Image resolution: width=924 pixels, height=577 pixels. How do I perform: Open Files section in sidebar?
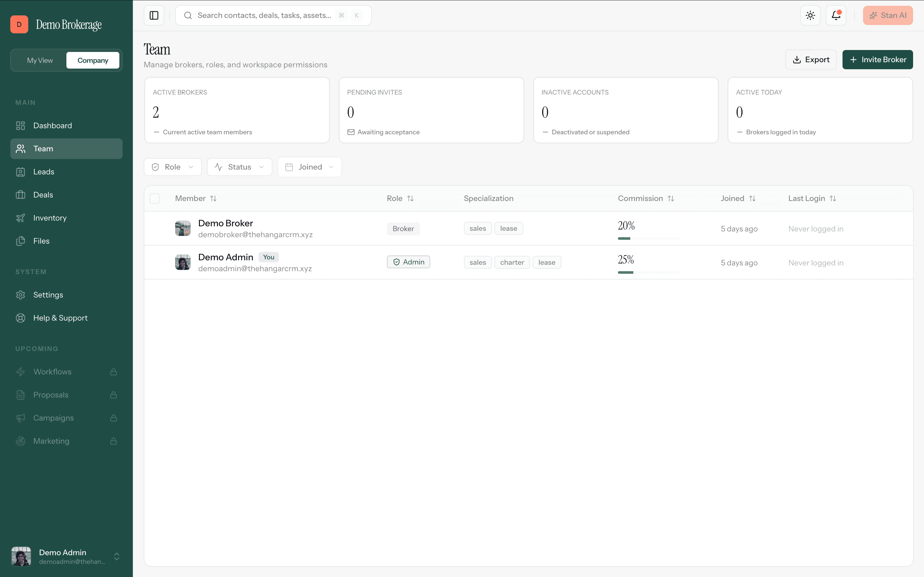click(66, 241)
